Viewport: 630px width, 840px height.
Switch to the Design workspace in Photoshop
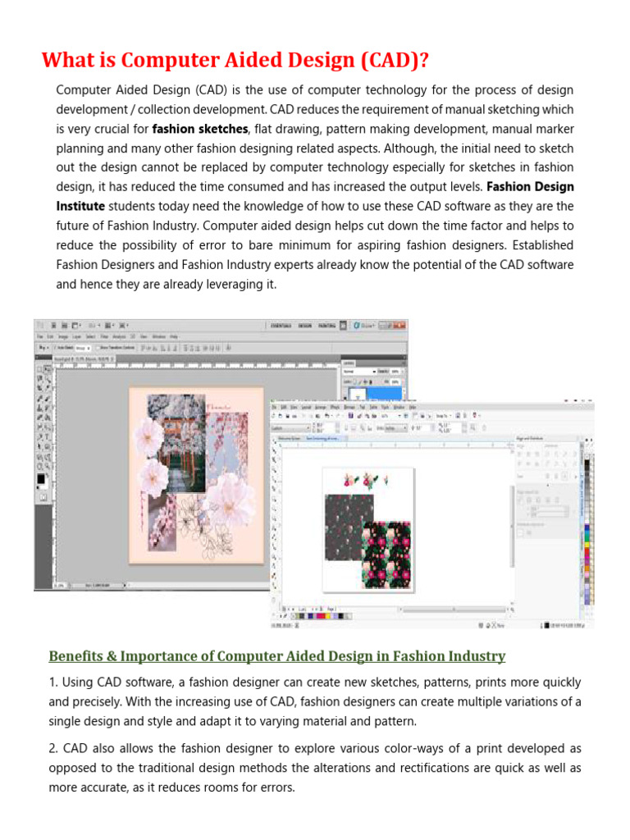point(305,326)
